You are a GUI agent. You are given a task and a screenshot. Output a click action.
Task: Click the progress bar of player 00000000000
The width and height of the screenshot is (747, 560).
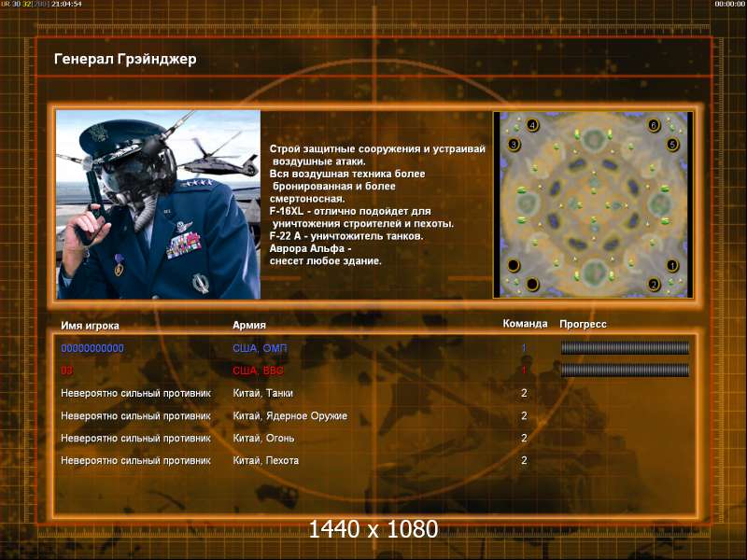(x=625, y=348)
